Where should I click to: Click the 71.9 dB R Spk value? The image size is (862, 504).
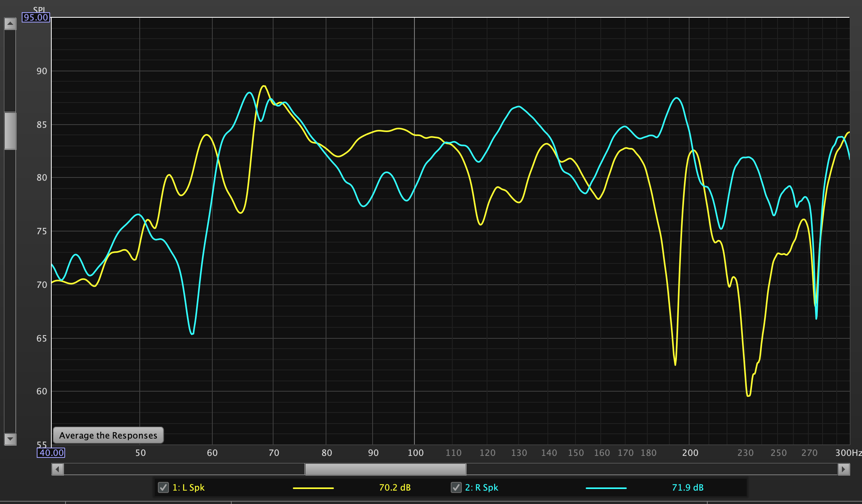click(688, 487)
